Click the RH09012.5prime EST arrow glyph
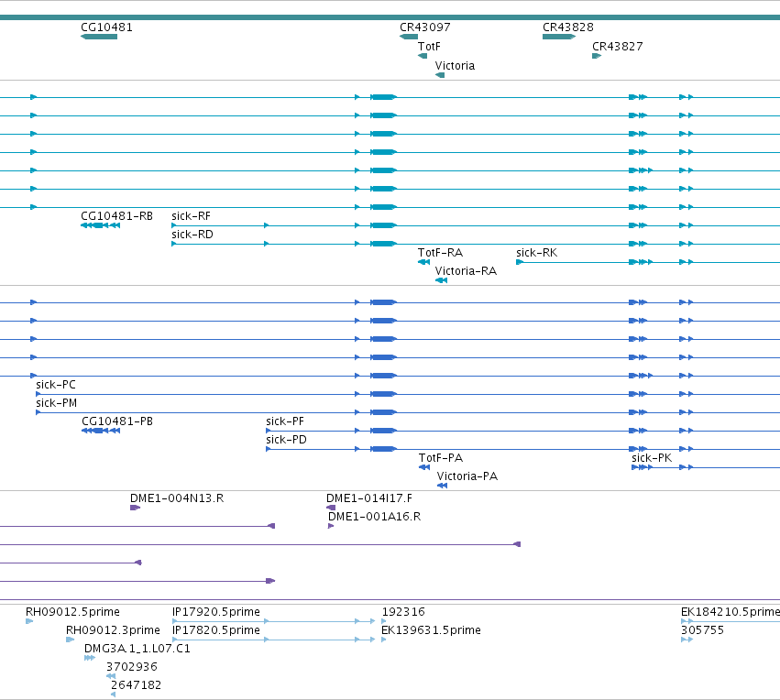The height and width of the screenshot is (700, 780). 29,621
